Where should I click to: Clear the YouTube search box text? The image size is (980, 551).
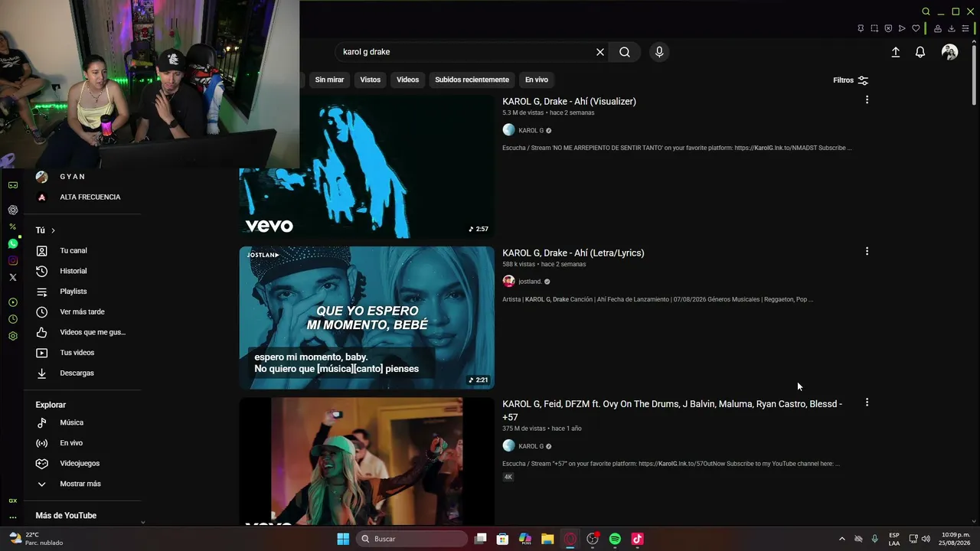pyautogui.click(x=600, y=52)
